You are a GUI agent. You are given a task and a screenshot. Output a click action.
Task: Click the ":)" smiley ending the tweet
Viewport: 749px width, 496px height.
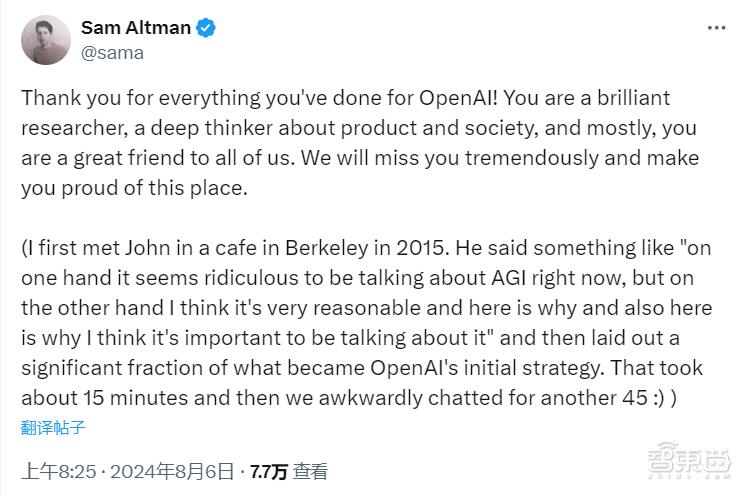tap(652, 400)
